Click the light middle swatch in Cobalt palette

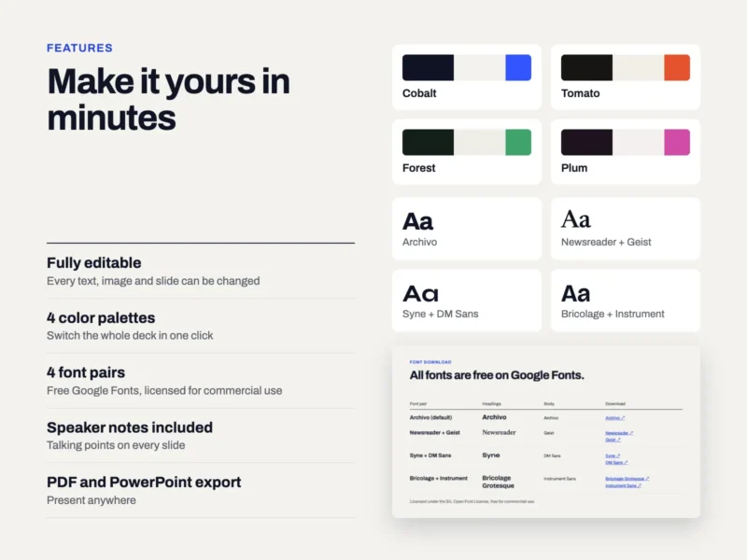479,67
